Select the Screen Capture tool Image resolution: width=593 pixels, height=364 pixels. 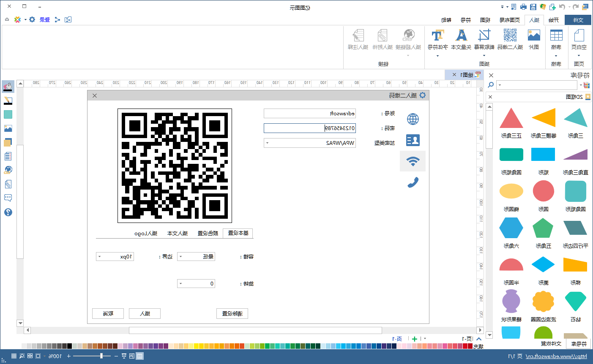(x=484, y=39)
